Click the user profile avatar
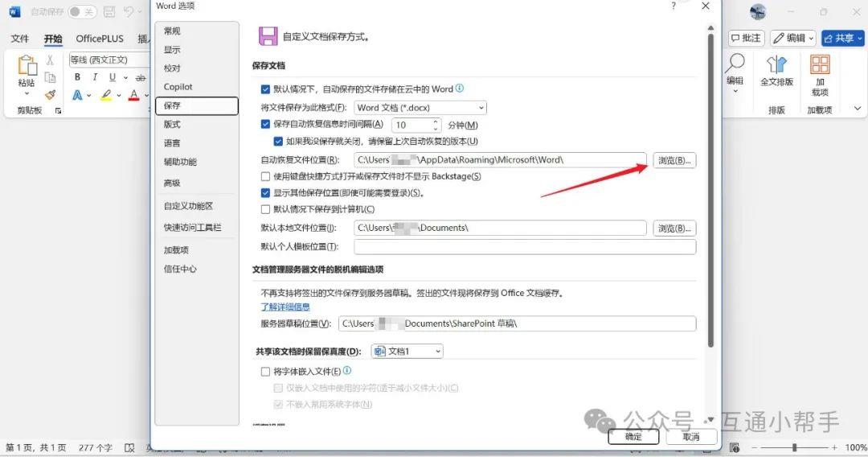Screen dimensions: 868x457 click(x=758, y=11)
